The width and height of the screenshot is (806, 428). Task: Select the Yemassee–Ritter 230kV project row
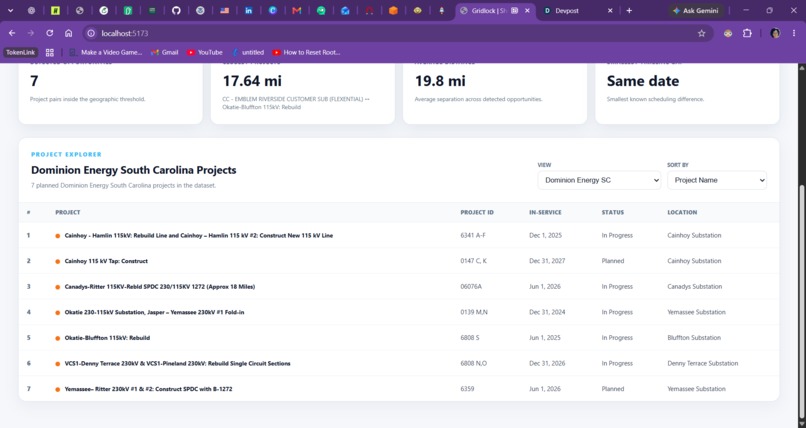coord(399,389)
